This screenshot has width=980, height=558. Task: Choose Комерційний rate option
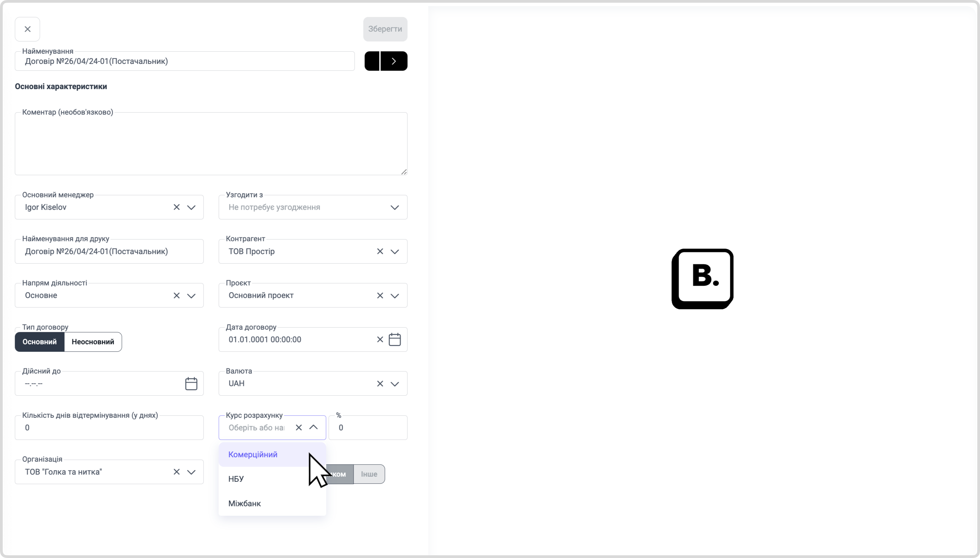tap(273, 455)
